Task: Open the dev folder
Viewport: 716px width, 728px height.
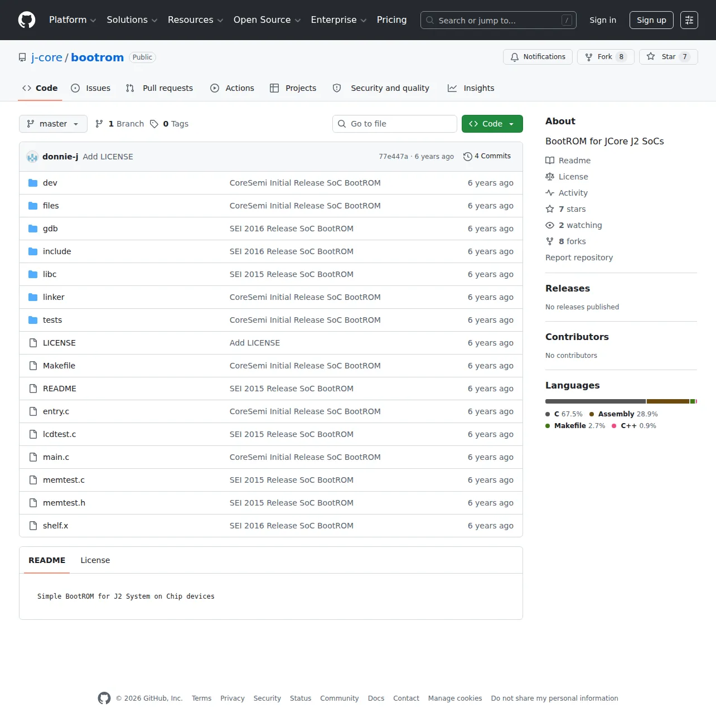Action: [50, 183]
